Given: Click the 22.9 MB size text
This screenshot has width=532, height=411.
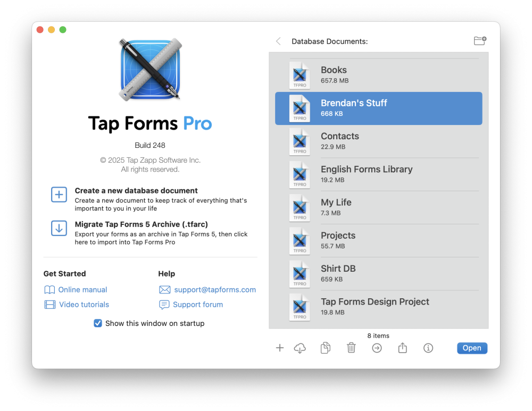Looking at the screenshot, I should pyautogui.click(x=333, y=147).
